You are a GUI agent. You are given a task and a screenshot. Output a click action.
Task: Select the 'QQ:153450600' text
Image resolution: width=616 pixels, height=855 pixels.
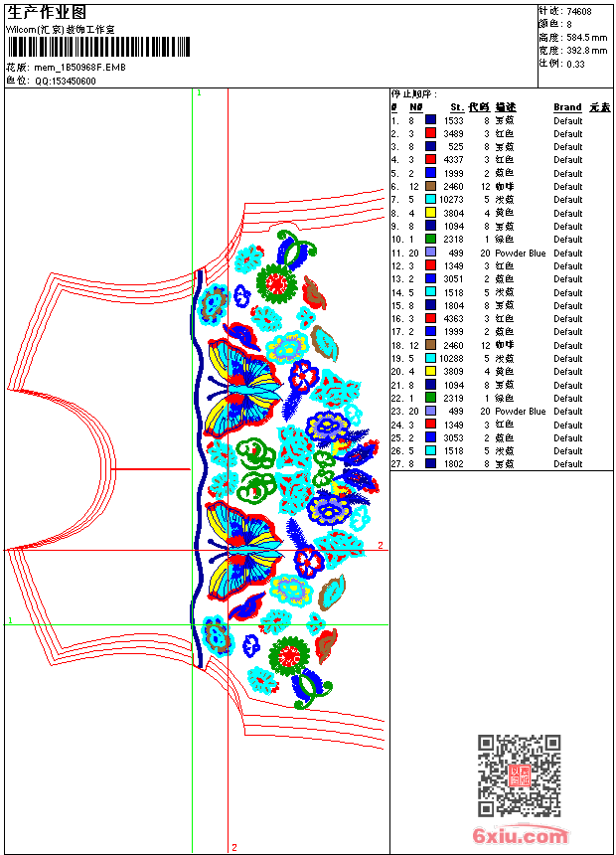(66, 82)
